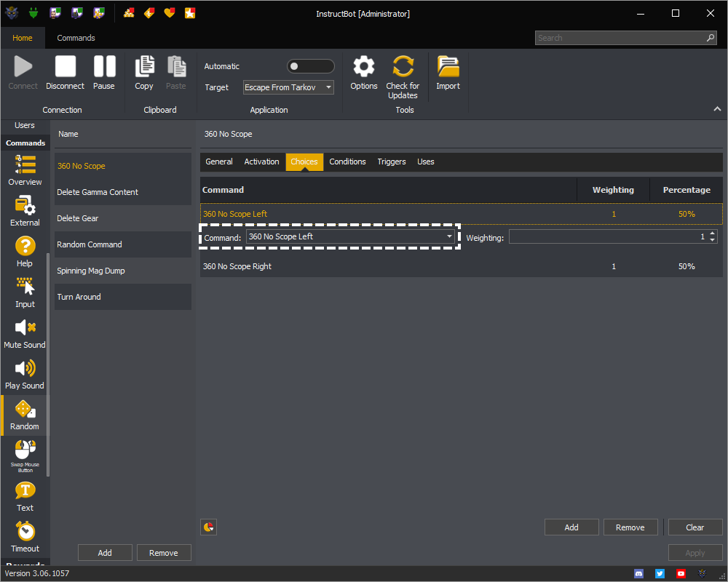The width and height of the screenshot is (728, 582).
Task: Click the yellow heart icon in title bar
Action: pyautogui.click(x=170, y=13)
